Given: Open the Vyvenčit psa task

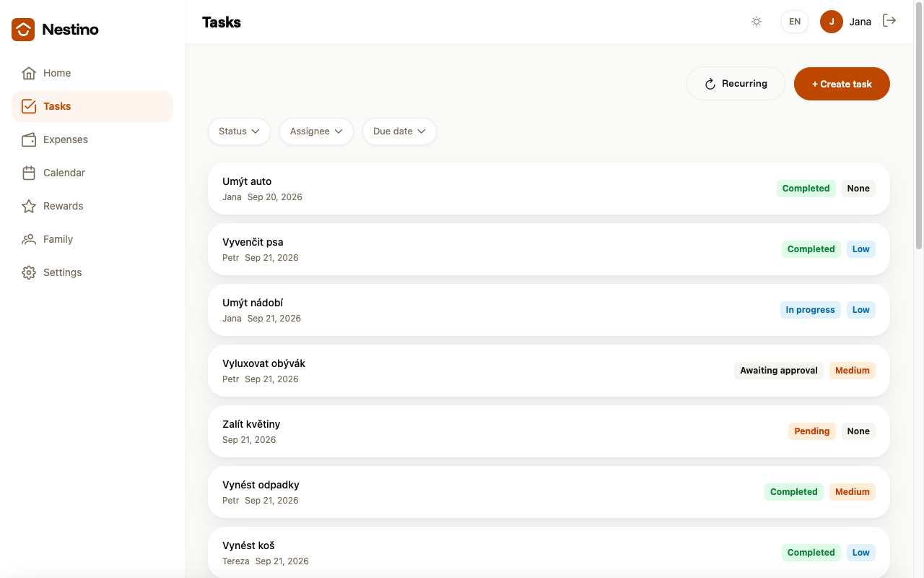Looking at the screenshot, I should [549, 249].
